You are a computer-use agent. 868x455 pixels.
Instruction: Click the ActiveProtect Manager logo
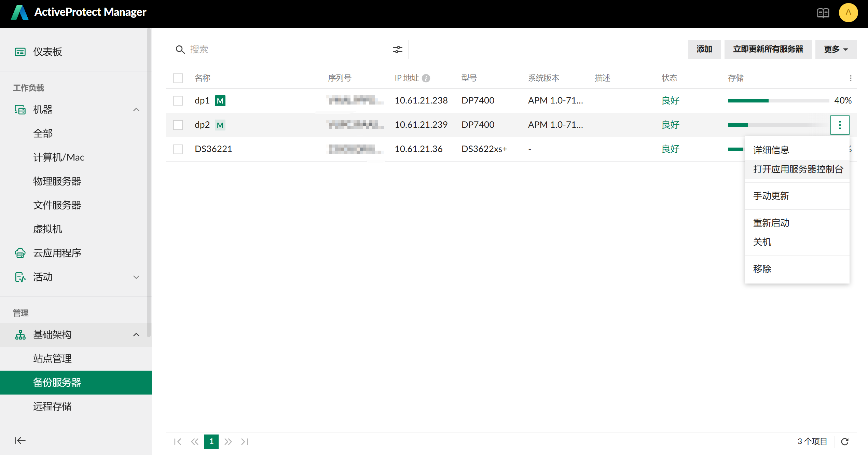click(20, 13)
